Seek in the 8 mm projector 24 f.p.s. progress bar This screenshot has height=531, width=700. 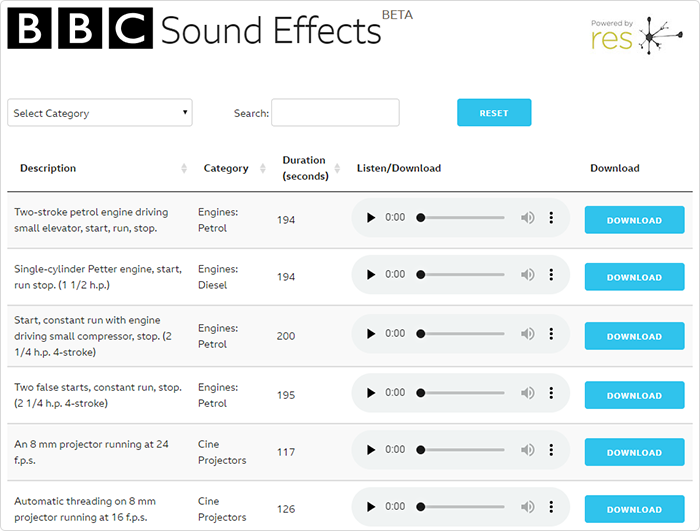[462, 450]
